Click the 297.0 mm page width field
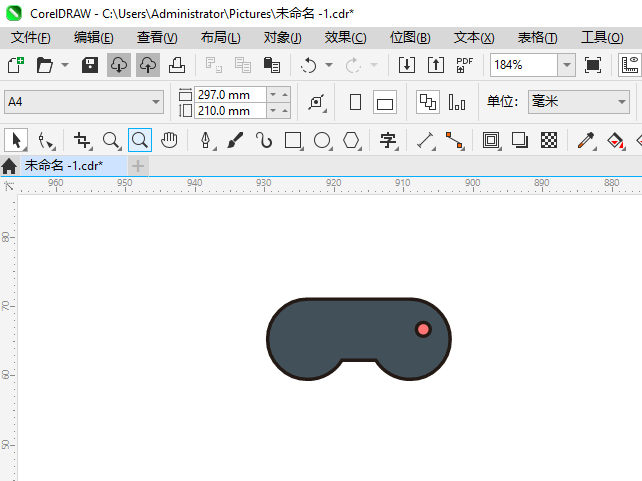642x481 pixels. click(231, 95)
